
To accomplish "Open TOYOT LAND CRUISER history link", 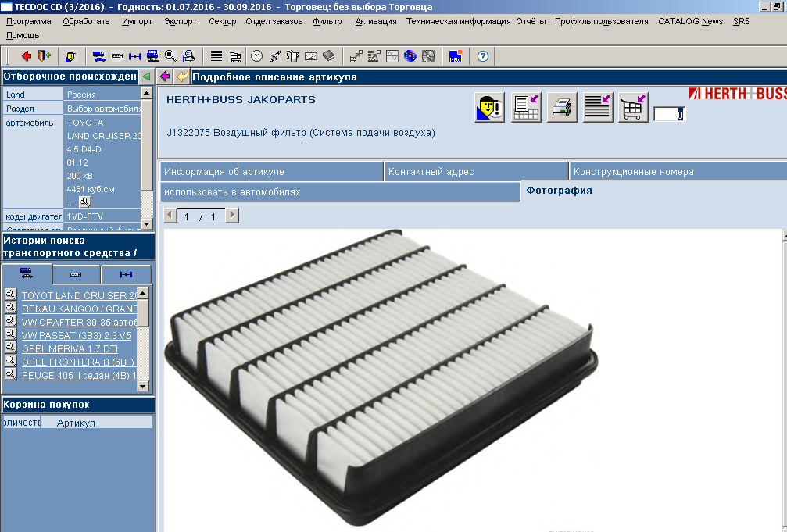I will click(x=79, y=295).
